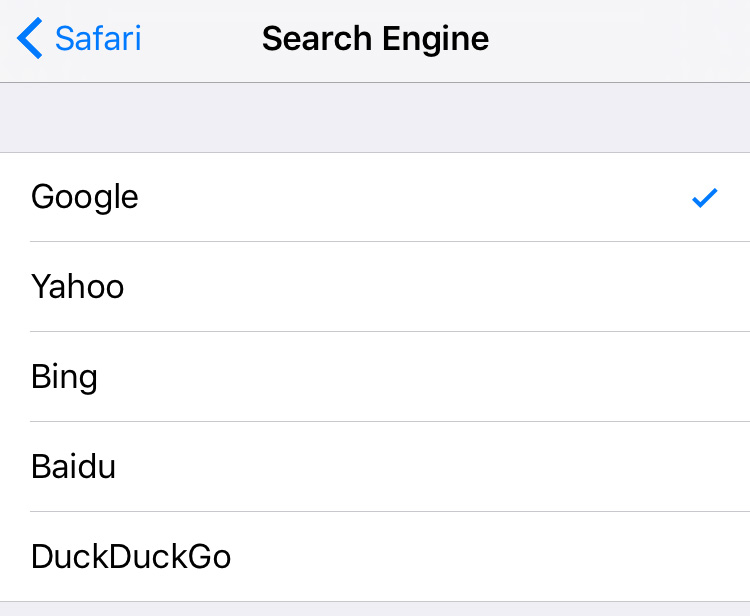750x616 pixels.
Task: Click the blue checkmark beside Google
Action: (x=705, y=198)
